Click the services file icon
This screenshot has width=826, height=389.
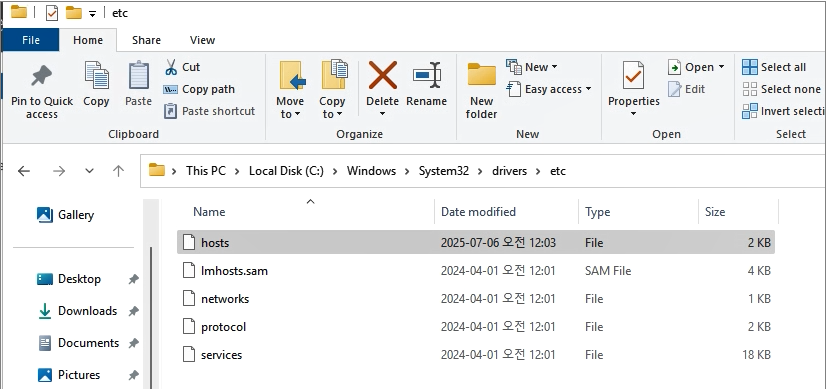click(x=189, y=355)
